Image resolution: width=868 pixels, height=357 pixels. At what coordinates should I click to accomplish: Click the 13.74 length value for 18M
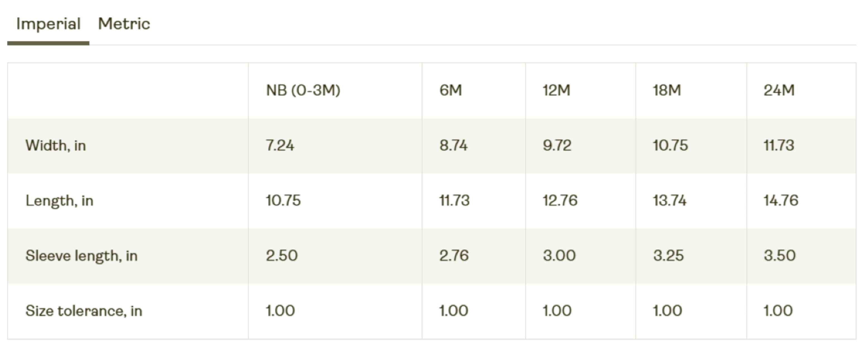coord(670,201)
